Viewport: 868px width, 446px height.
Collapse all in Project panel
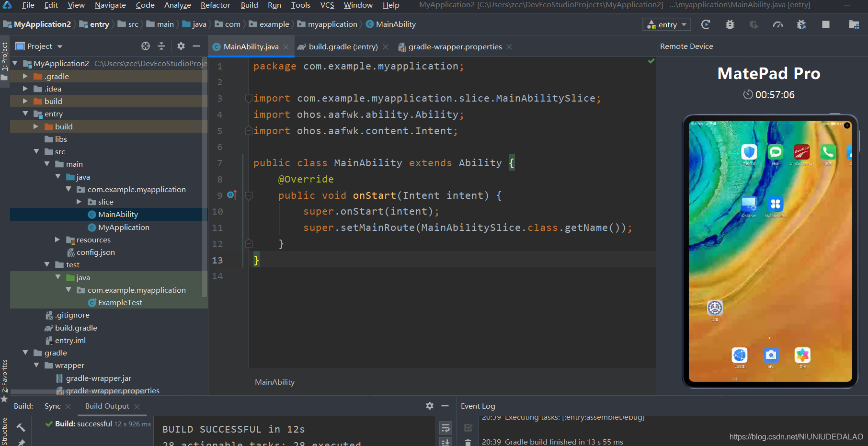coord(161,46)
